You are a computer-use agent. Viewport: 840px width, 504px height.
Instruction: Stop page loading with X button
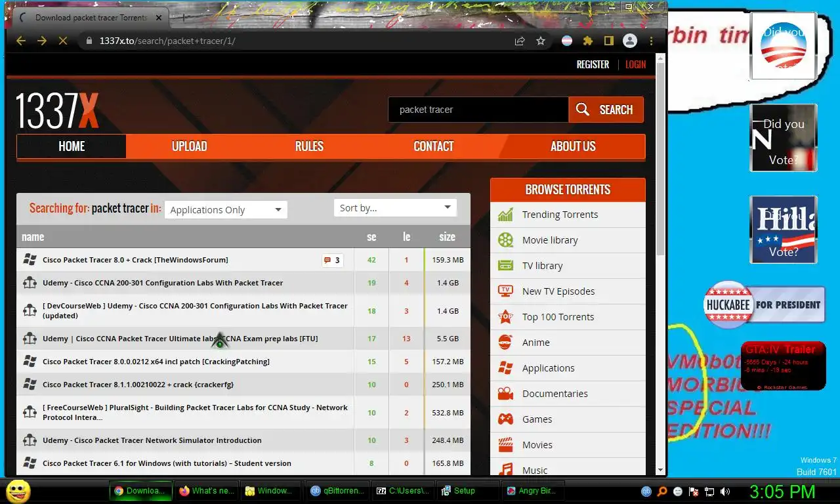(x=63, y=41)
